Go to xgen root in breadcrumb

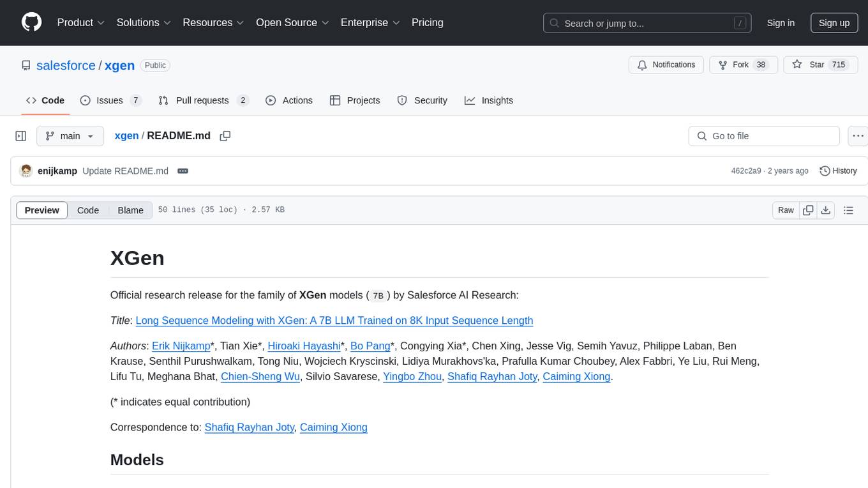126,135
